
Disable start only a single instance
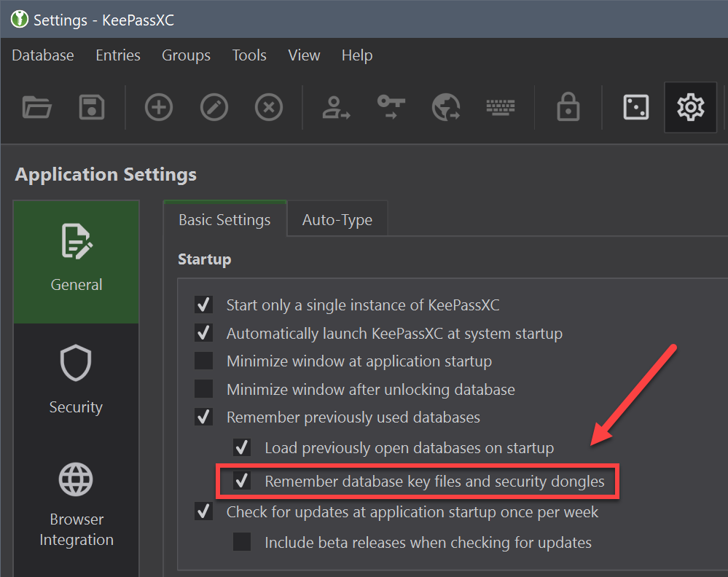tap(203, 305)
